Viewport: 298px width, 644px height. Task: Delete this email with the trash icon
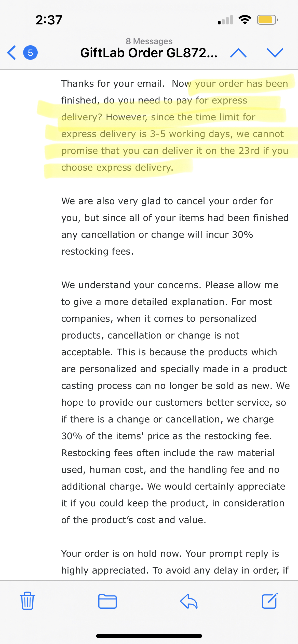click(28, 601)
